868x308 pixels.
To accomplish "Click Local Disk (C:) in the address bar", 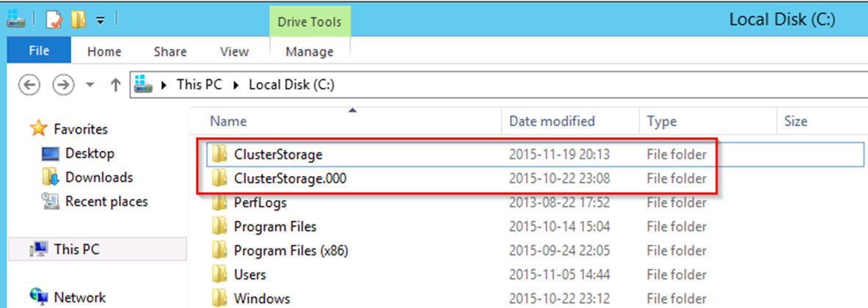I will pyautogui.click(x=292, y=85).
